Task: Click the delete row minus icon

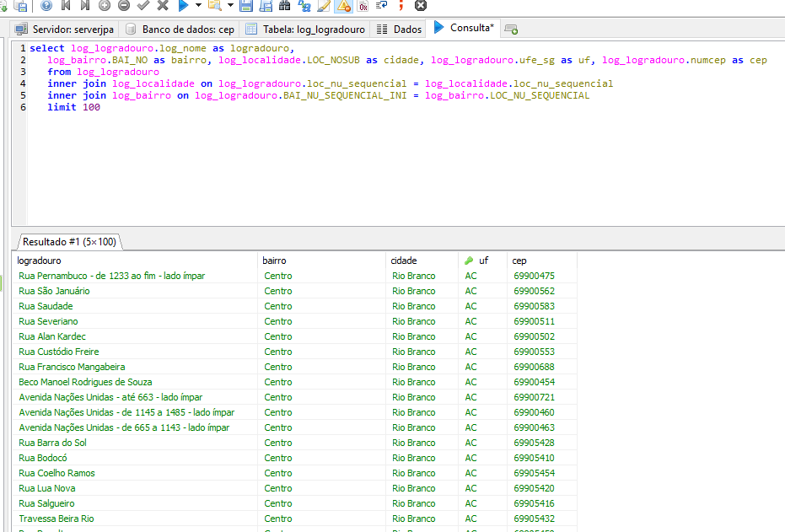Action: tap(124, 5)
